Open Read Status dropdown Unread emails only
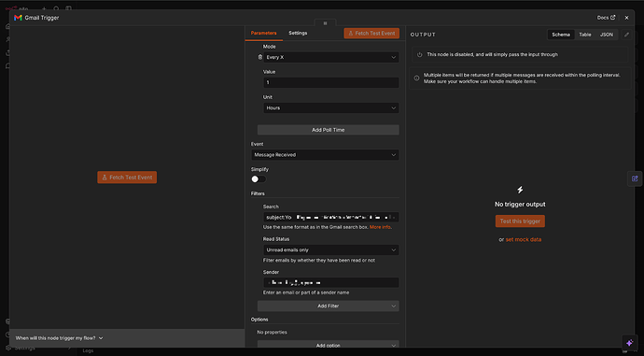The height and width of the screenshot is (356, 644). pos(331,249)
